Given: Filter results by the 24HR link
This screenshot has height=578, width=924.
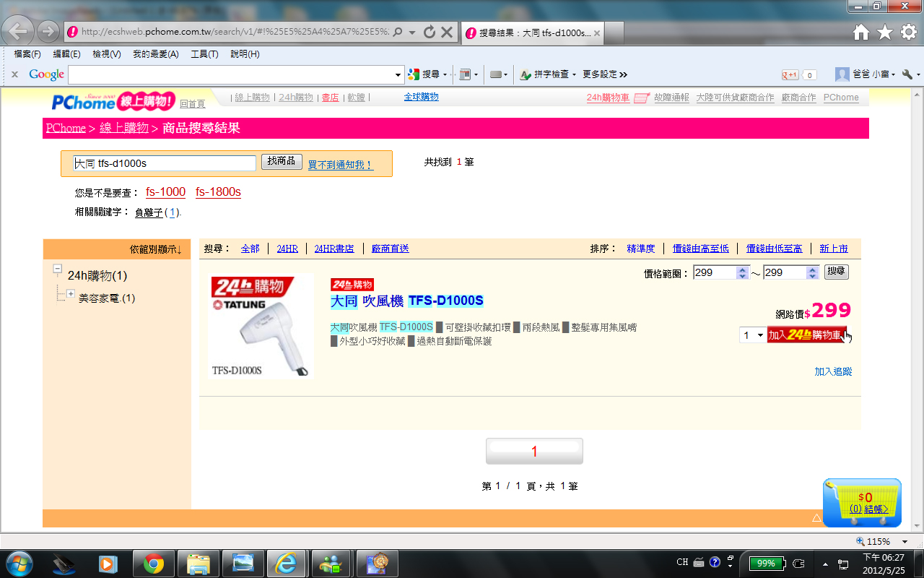Looking at the screenshot, I should coord(287,249).
